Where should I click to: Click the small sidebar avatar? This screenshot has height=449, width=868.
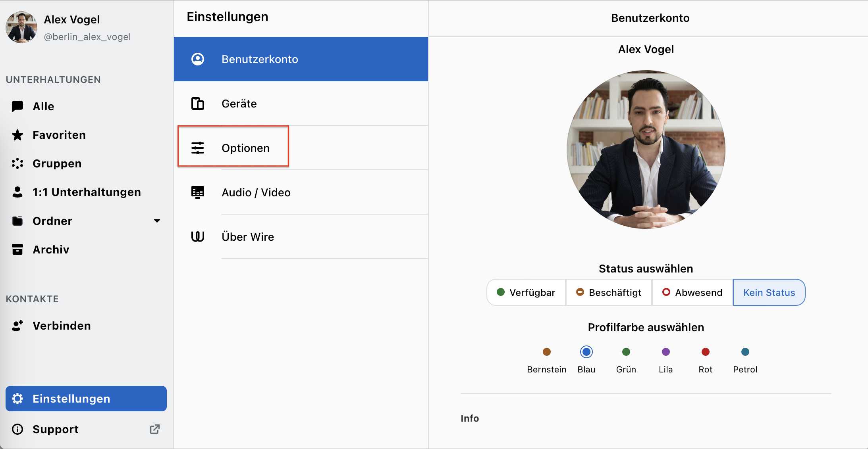click(21, 27)
